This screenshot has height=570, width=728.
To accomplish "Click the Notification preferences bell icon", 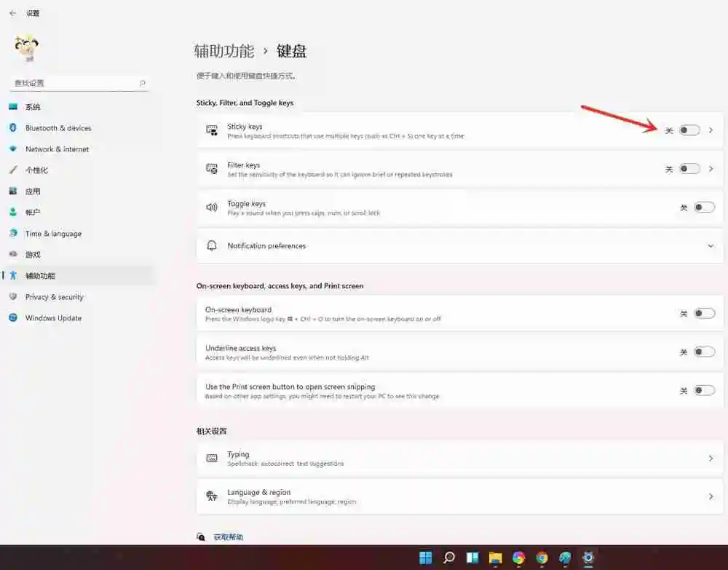I will pos(212,245).
